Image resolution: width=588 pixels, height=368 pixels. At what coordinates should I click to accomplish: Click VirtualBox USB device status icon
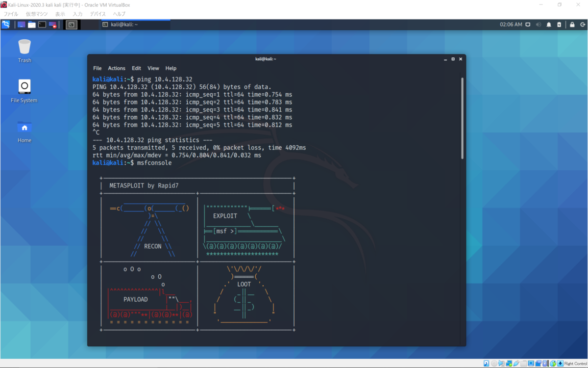516,364
